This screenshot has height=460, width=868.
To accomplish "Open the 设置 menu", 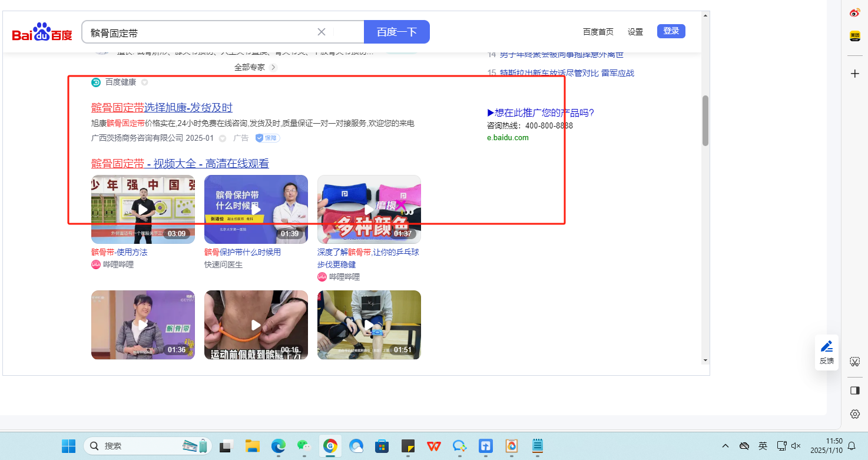I will pos(635,32).
